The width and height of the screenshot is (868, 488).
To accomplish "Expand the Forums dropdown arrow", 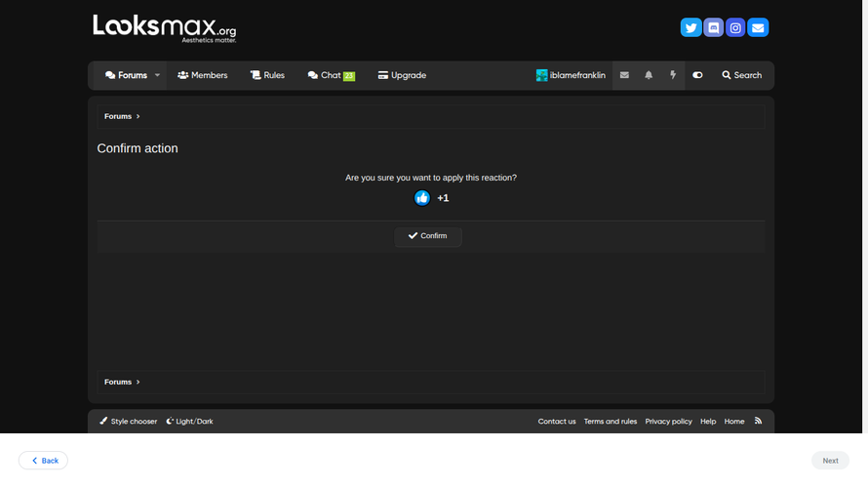I will pyautogui.click(x=157, y=75).
